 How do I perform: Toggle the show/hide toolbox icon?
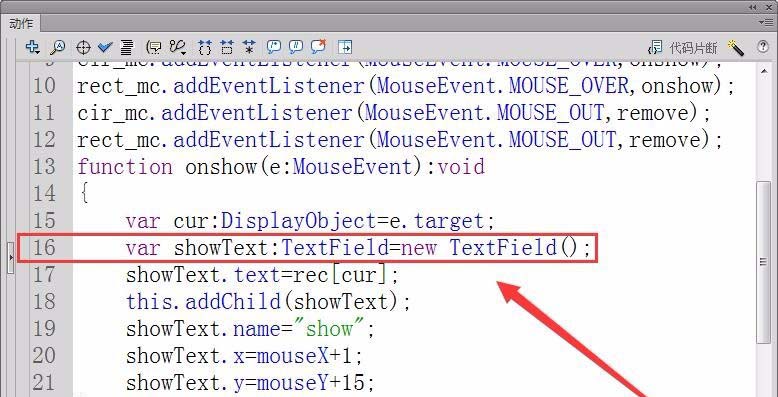tap(345, 48)
